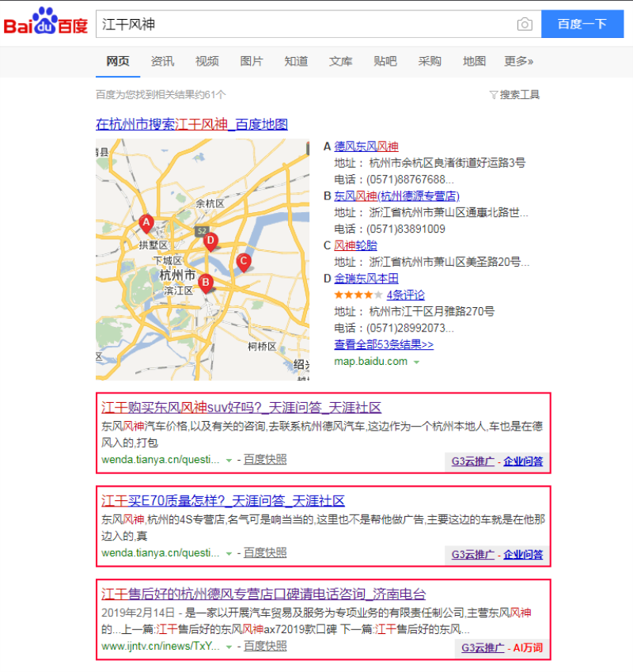This screenshot has height=672, width=633.
Task: Open 东风风神(杭州德源专营店) listing
Action: click(396, 196)
